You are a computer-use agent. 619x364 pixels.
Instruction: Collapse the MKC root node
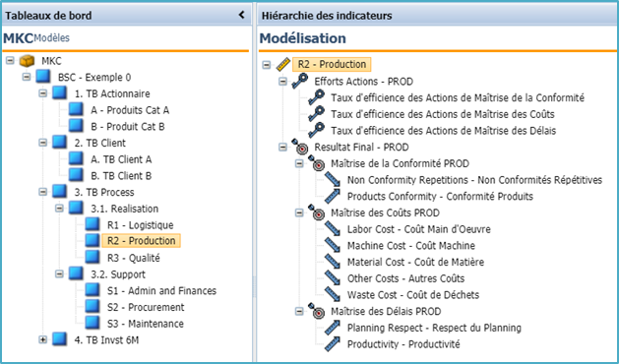pyautogui.click(x=10, y=60)
